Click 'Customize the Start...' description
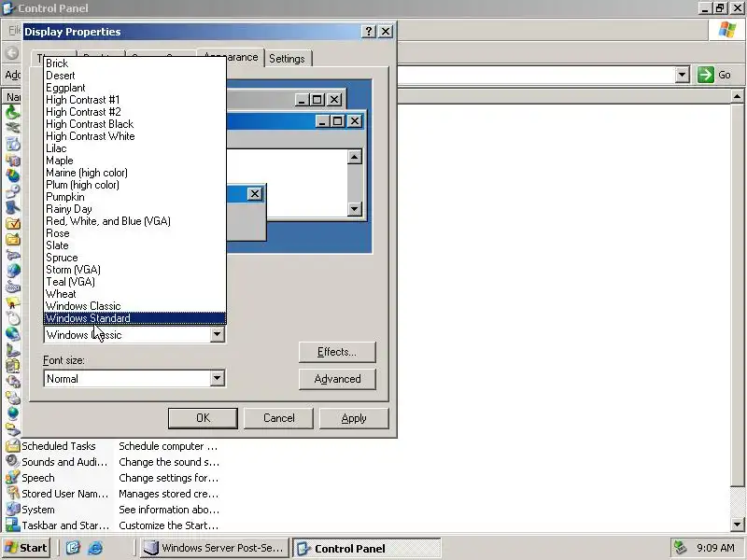This screenshot has width=747, height=560. 169,525
